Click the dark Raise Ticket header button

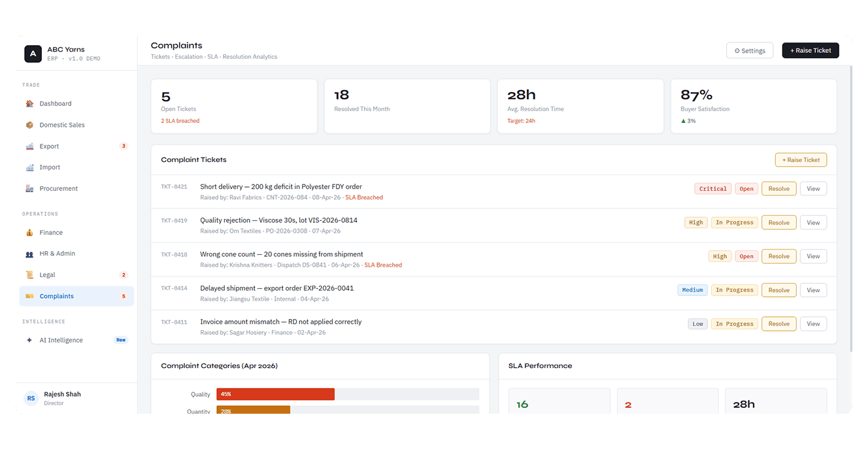click(x=810, y=50)
